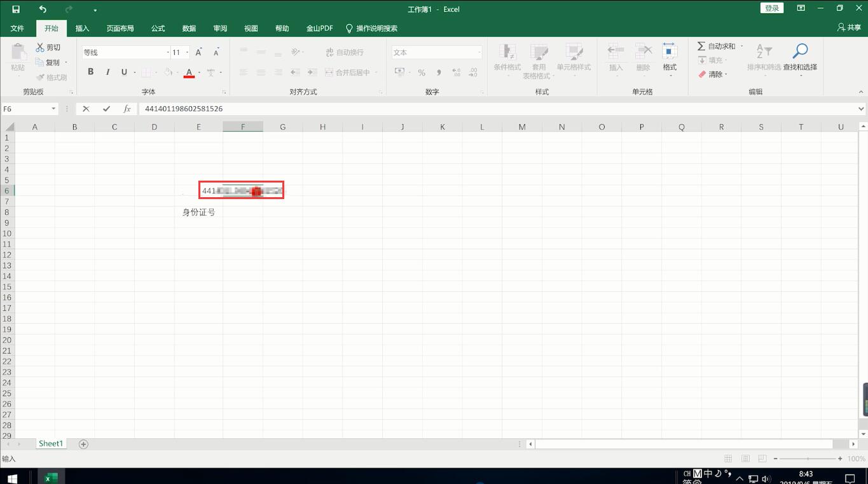Click the 复制 Copy button

click(x=48, y=62)
